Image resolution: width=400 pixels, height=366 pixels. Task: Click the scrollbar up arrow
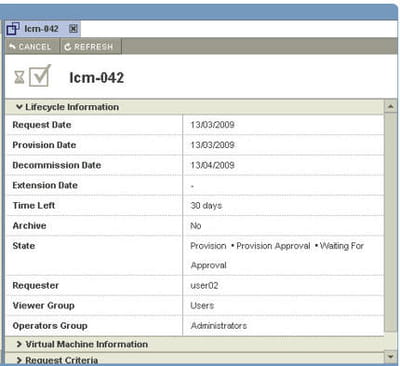pyautogui.click(x=390, y=107)
